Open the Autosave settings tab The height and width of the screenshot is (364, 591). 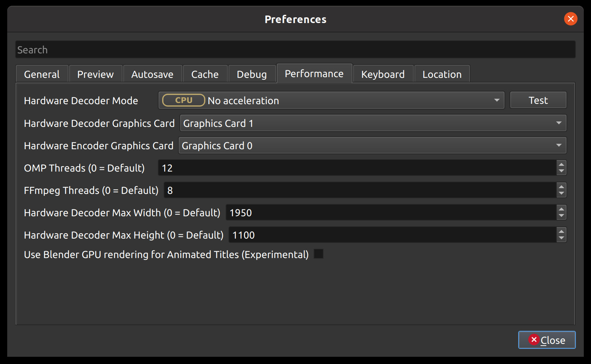(x=152, y=74)
